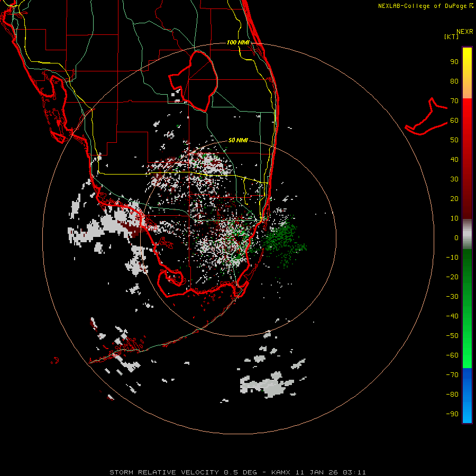The height and width of the screenshot is (476, 476).
Task: Click the 100 NMI range ring label
Action: pyautogui.click(x=238, y=42)
